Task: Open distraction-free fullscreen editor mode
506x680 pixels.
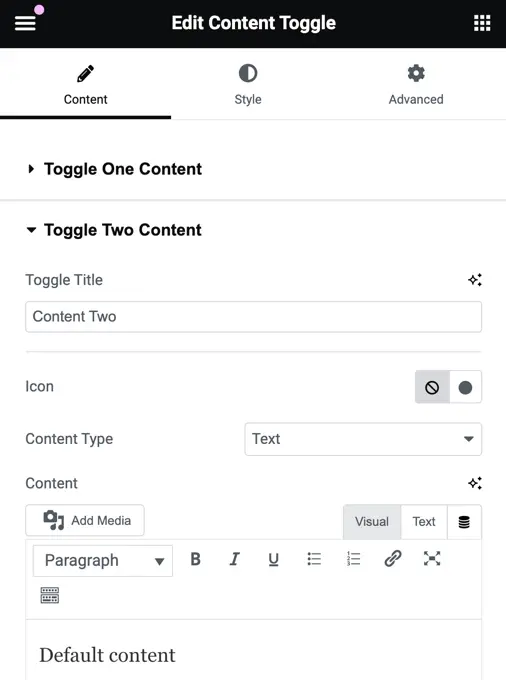Action: (432, 559)
